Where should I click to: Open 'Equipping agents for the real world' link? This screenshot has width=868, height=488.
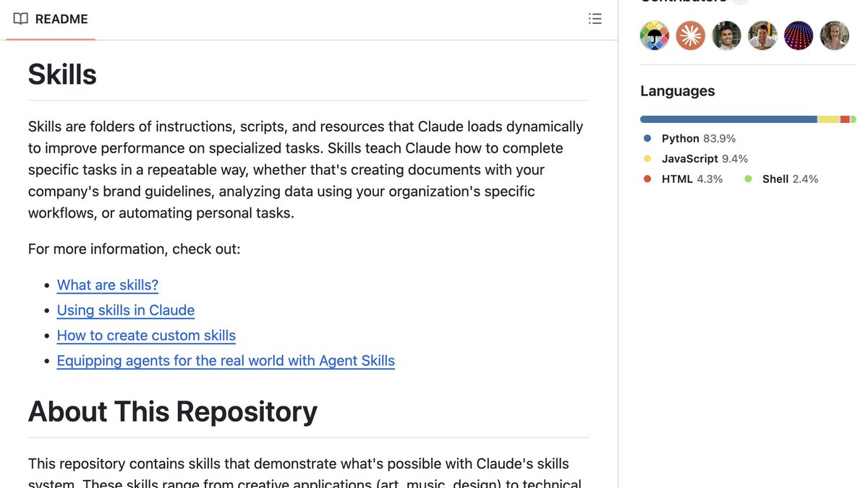(x=226, y=361)
